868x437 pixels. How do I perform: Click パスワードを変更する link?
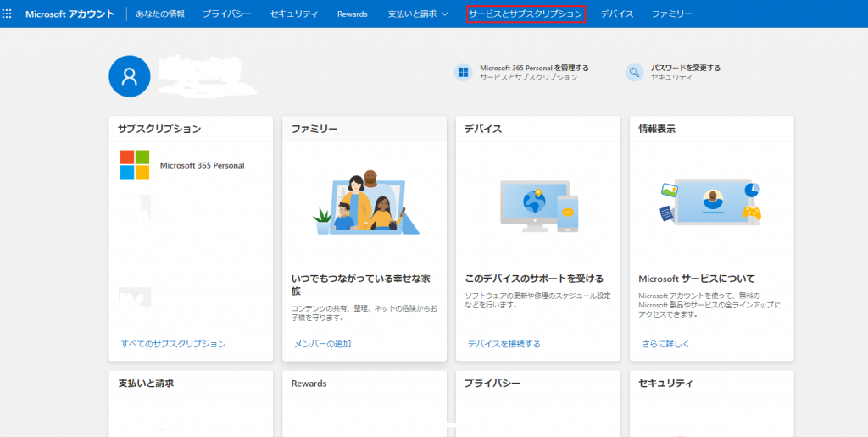pyautogui.click(x=686, y=68)
